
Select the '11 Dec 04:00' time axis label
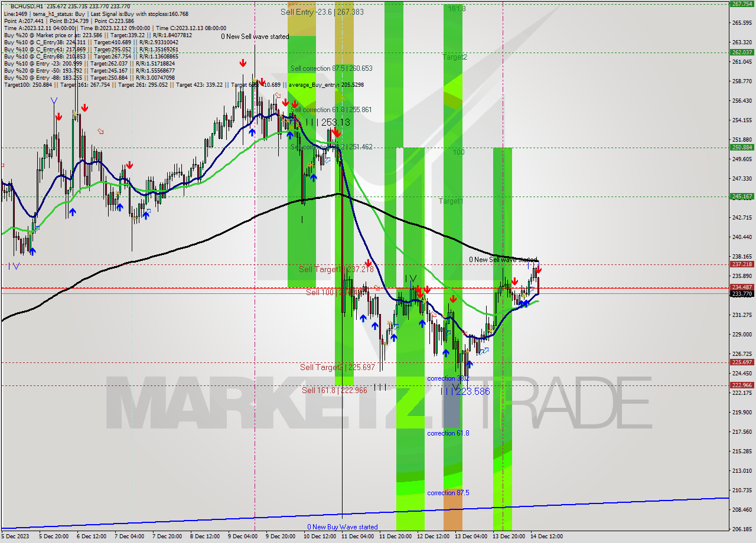point(357,537)
